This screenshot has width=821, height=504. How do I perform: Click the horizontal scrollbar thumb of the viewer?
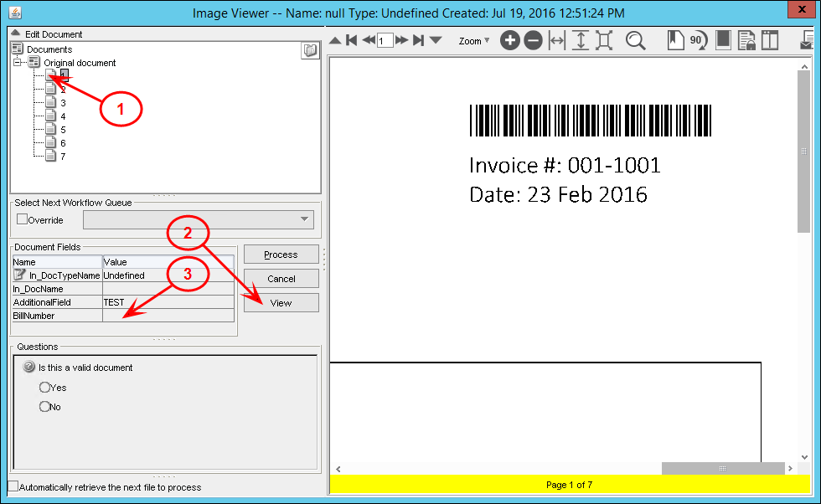tap(722, 468)
